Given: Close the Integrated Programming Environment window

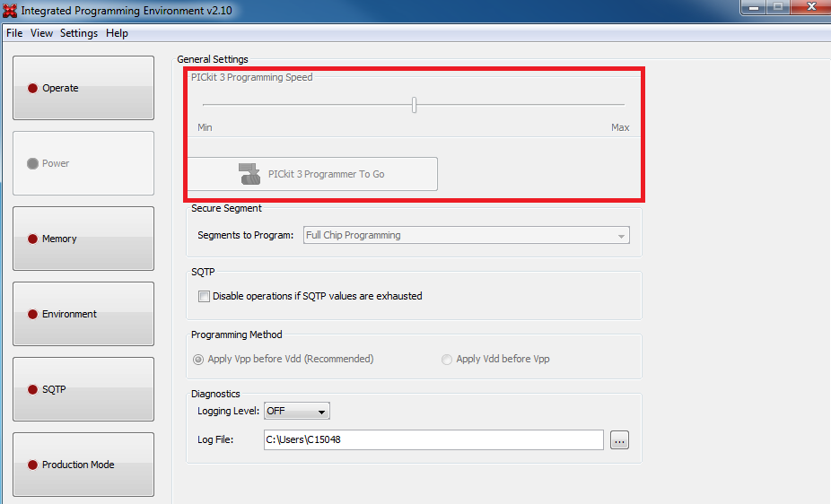Looking at the screenshot, I should 811,7.
